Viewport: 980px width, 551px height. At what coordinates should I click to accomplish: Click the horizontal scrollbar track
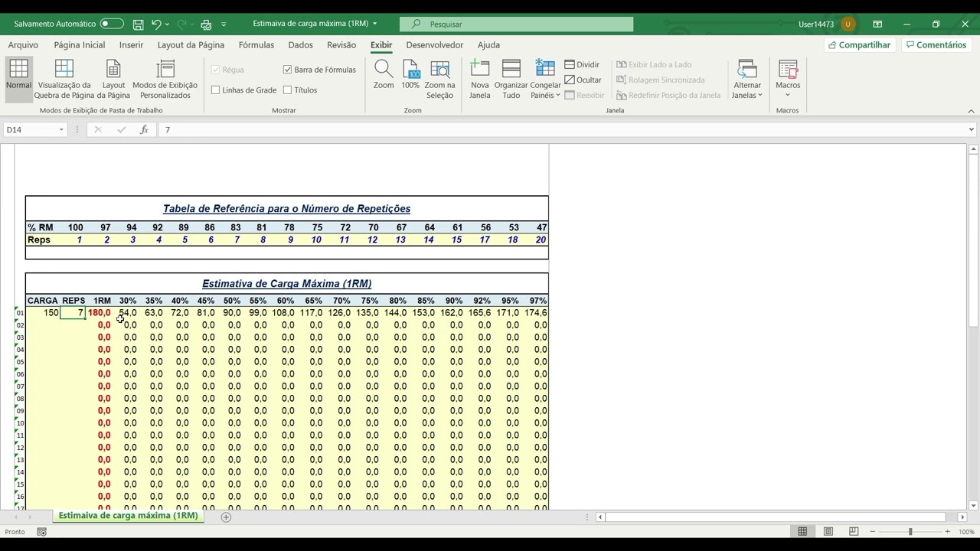[781, 517]
